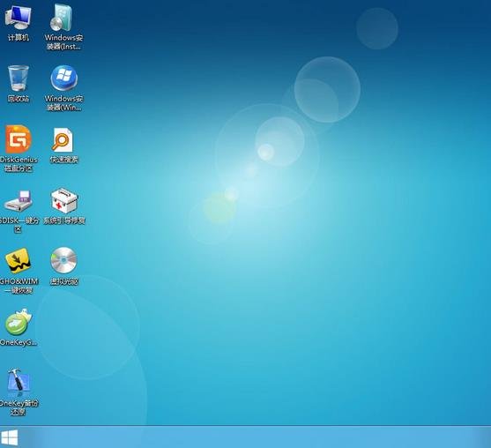The width and height of the screenshot is (491, 448).
Task: Open the Windows Start button
Action: (x=9, y=437)
